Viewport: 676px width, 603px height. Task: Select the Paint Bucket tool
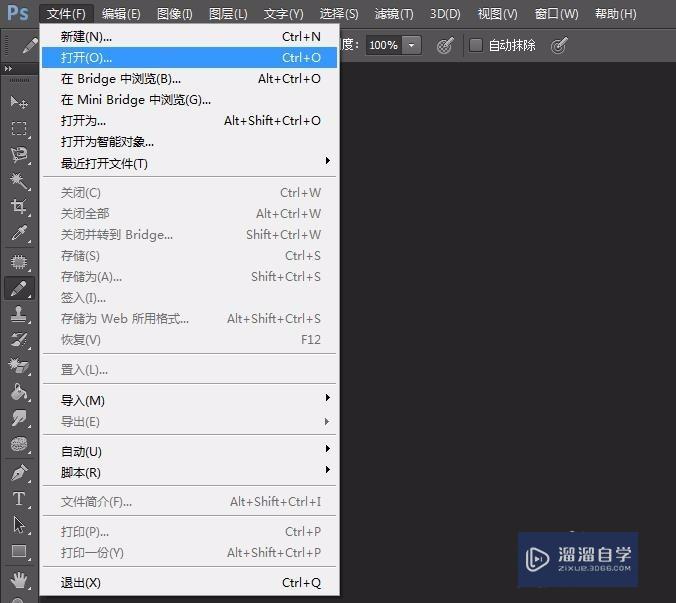point(19,392)
